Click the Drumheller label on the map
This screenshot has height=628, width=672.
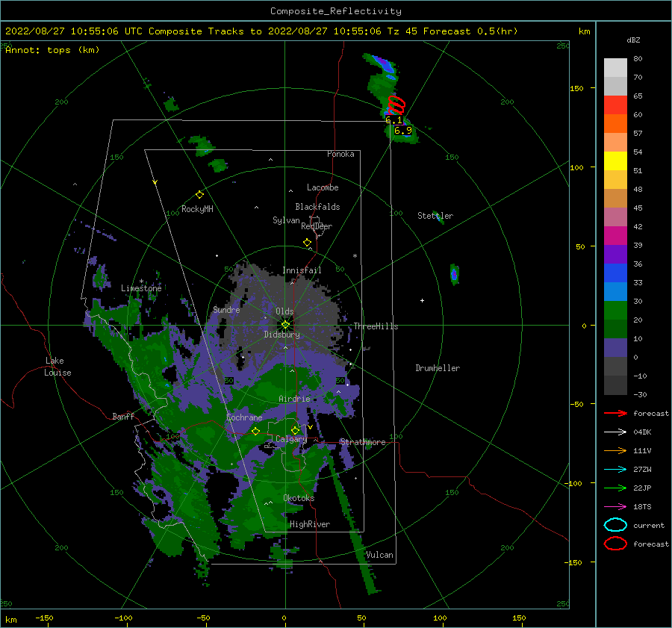click(438, 368)
